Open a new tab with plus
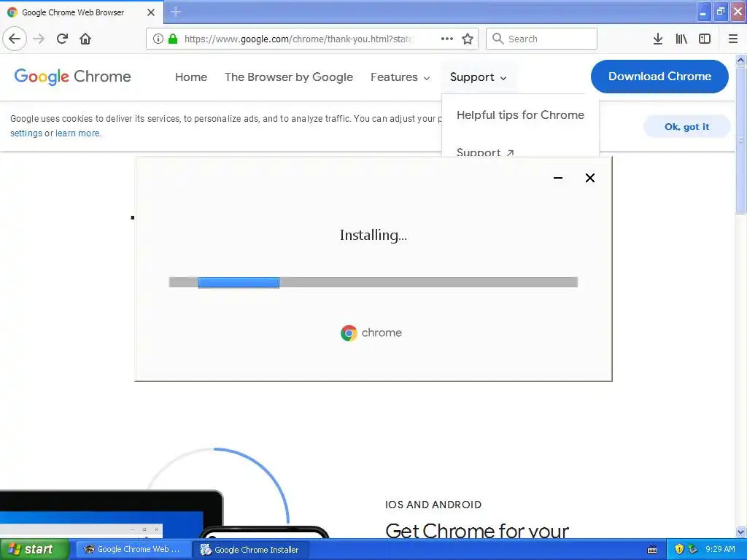 (176, 12)
